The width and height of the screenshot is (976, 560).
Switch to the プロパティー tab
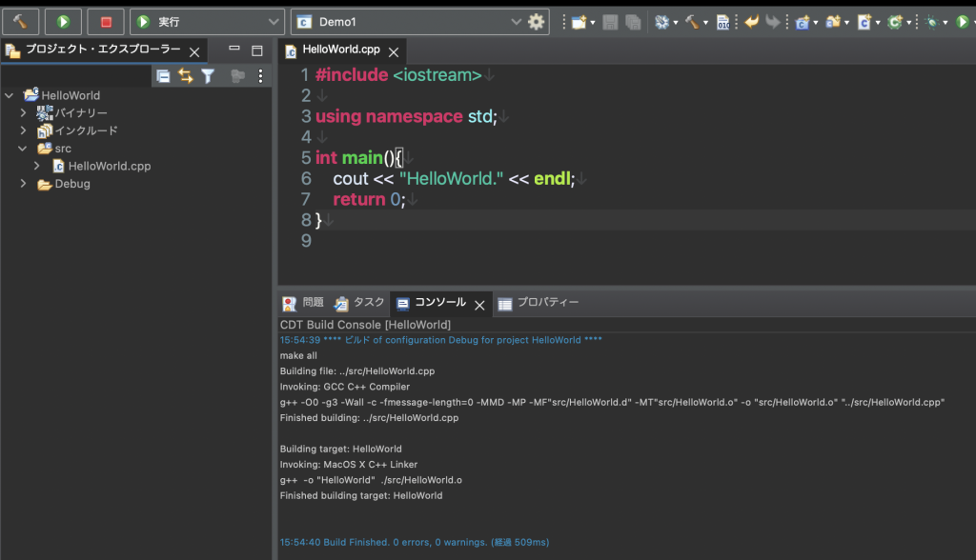(539, 303)
